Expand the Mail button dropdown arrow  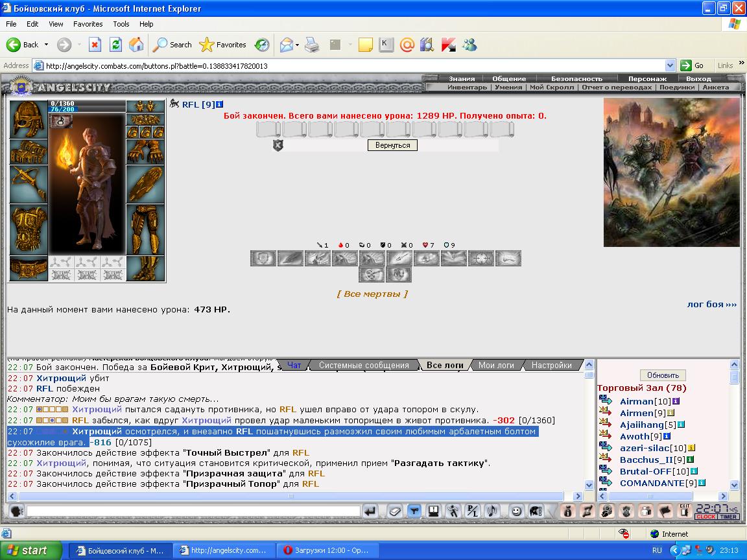[x=297, y=45]
